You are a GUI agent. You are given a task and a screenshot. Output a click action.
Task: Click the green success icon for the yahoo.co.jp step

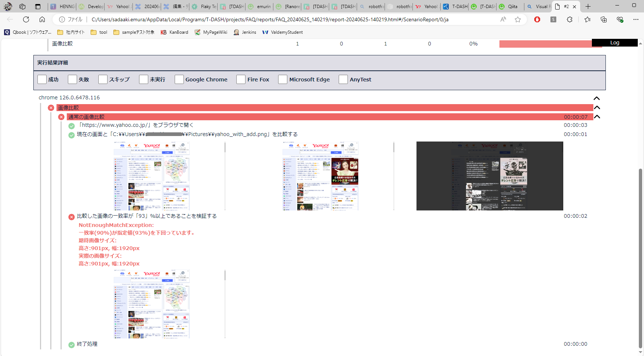pos(72,126)
